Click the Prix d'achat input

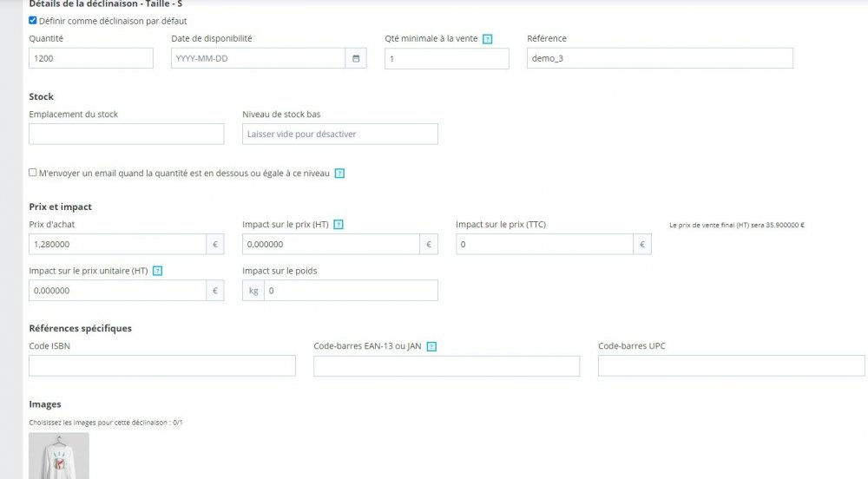coord(117,245)
